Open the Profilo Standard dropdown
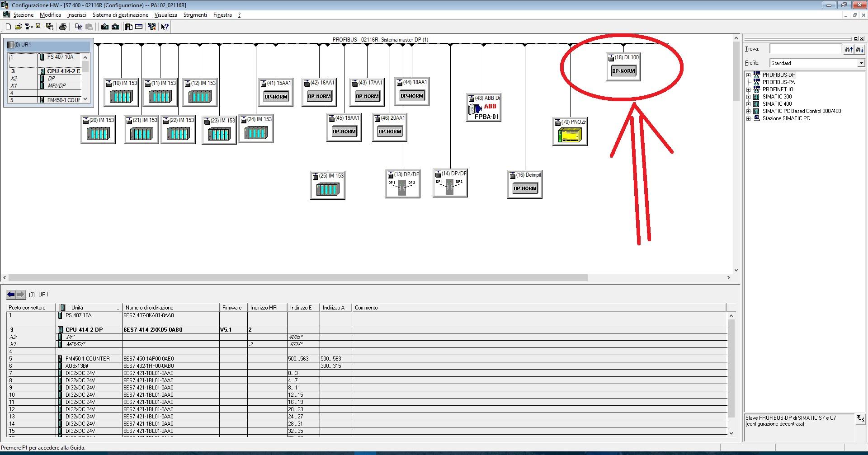 [x=861, y=63]
